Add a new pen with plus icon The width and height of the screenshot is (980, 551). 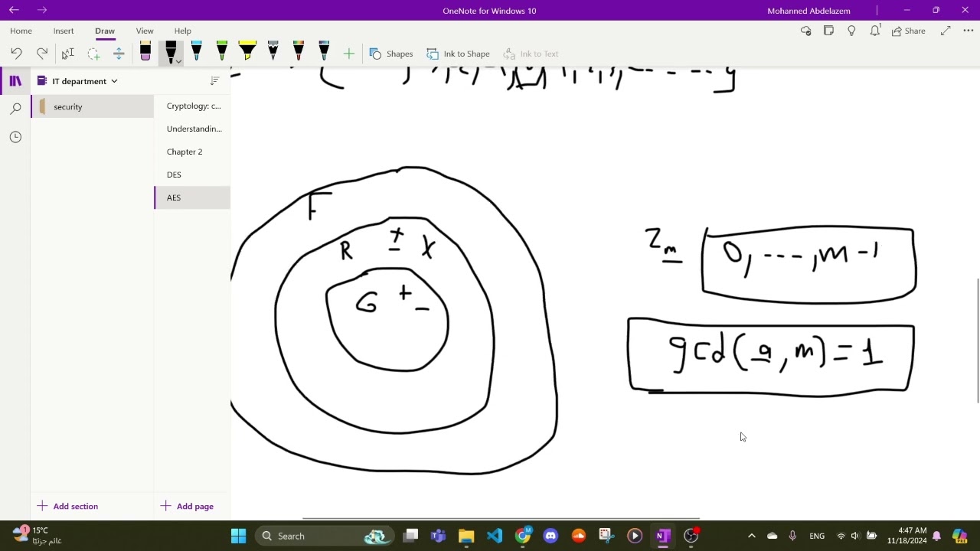coord(348,54)
